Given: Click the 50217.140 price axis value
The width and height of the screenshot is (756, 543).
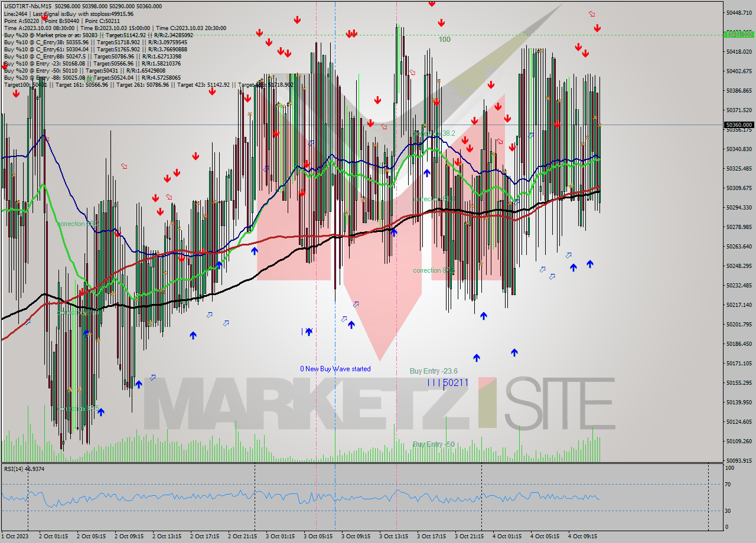Looking at the screenshot, I should coord(739,305).
